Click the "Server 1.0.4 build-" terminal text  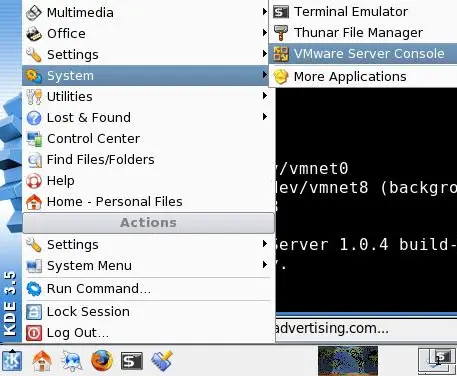point(365,244)
